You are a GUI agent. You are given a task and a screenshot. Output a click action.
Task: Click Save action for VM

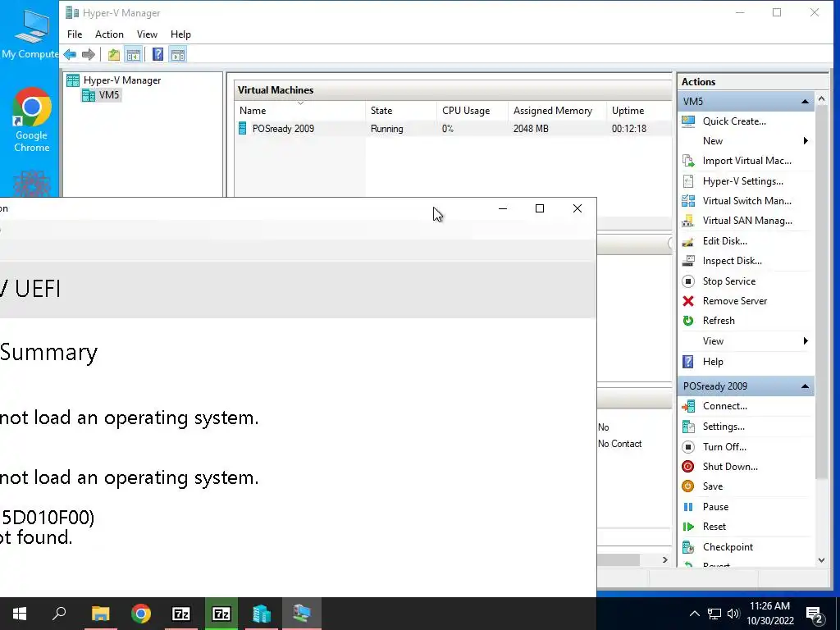[x=713, y=486]
